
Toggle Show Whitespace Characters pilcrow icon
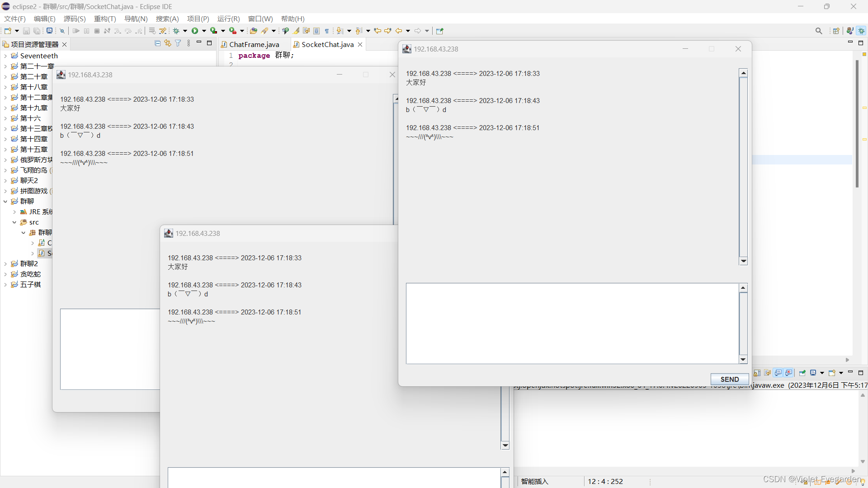(327, 31)
